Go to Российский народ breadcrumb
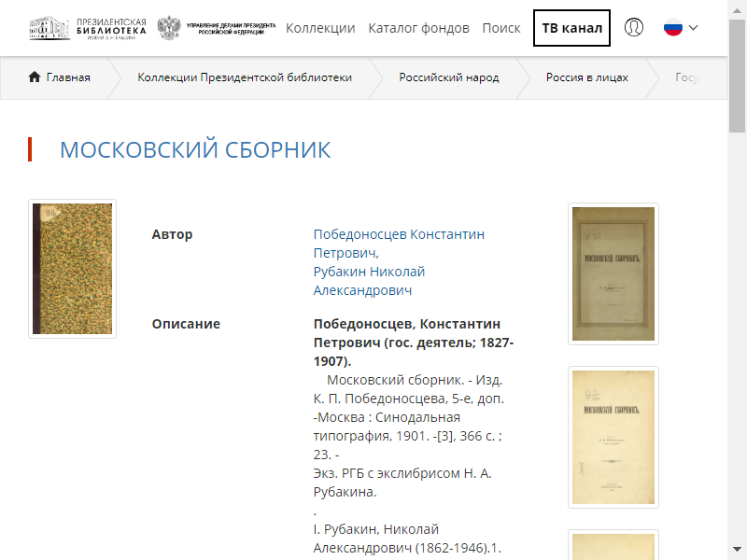This screenshot has height=560, width=747. [449, 77]
